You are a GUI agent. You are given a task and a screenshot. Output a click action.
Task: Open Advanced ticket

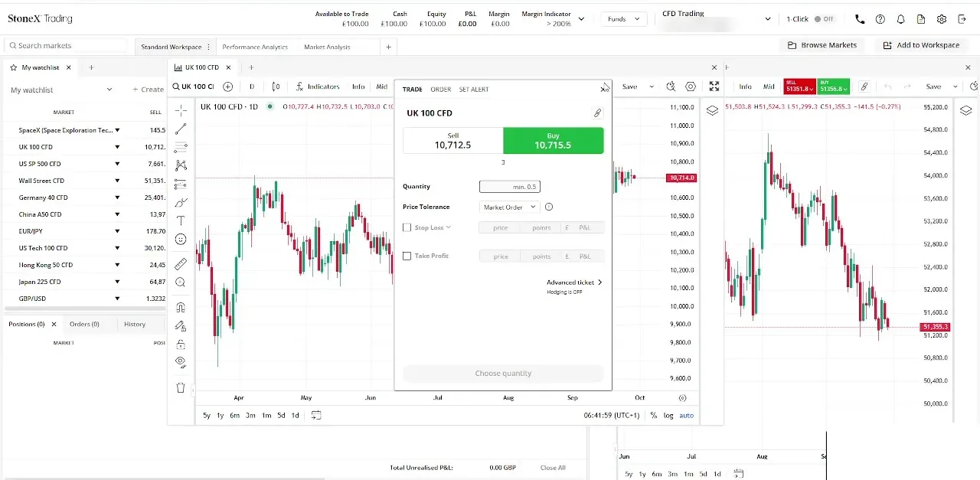575,282
